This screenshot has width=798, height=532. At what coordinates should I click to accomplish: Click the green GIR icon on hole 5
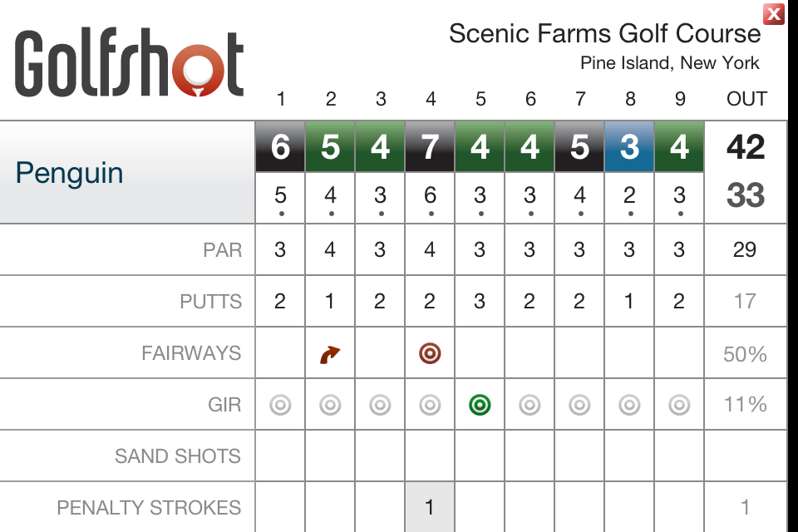pyautogui.click(x=480, y=405)
